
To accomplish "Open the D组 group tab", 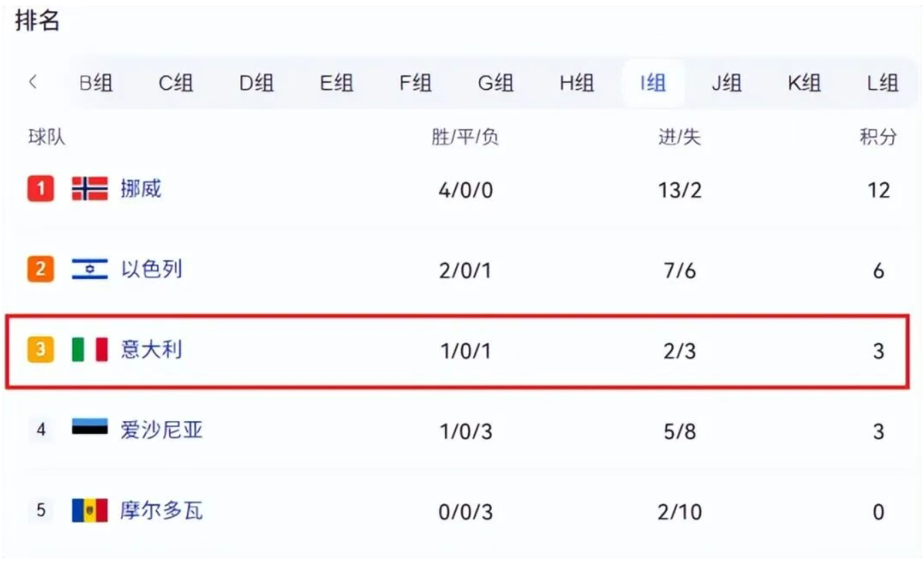I will tap(256, 83).
